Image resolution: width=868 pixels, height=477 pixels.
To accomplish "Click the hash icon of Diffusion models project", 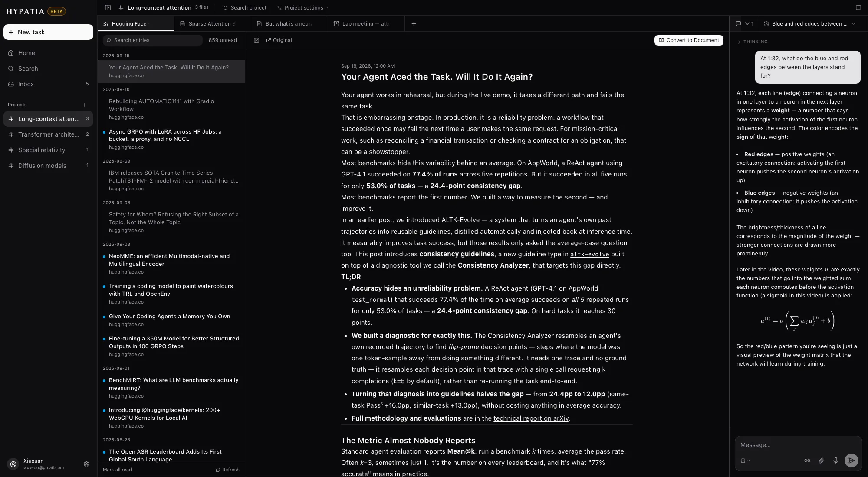I will coord(11,166).
